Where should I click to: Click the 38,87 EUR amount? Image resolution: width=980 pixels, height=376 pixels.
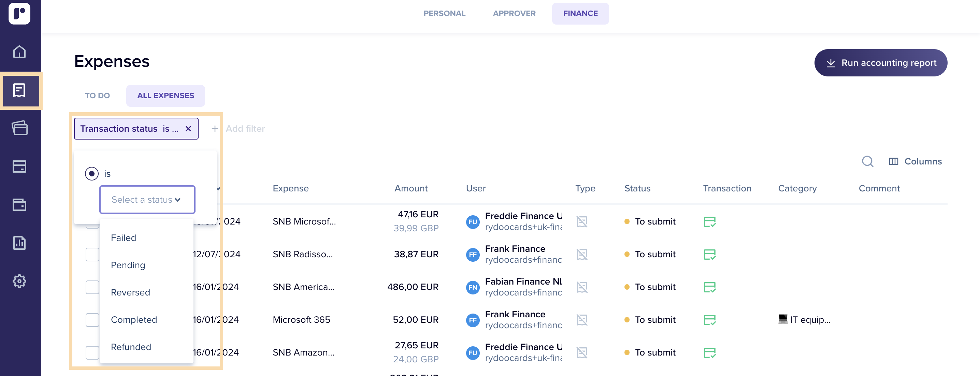(416, 254)
